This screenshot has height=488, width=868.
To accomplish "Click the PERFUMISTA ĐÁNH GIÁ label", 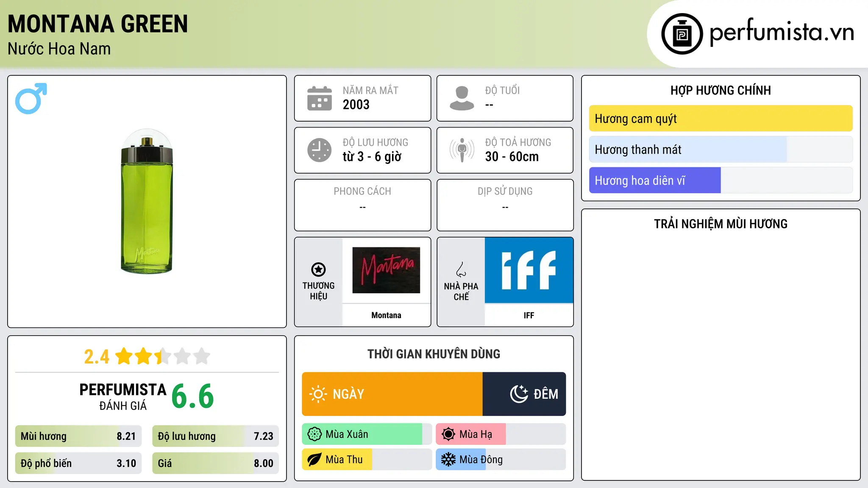I will [123, 396].
